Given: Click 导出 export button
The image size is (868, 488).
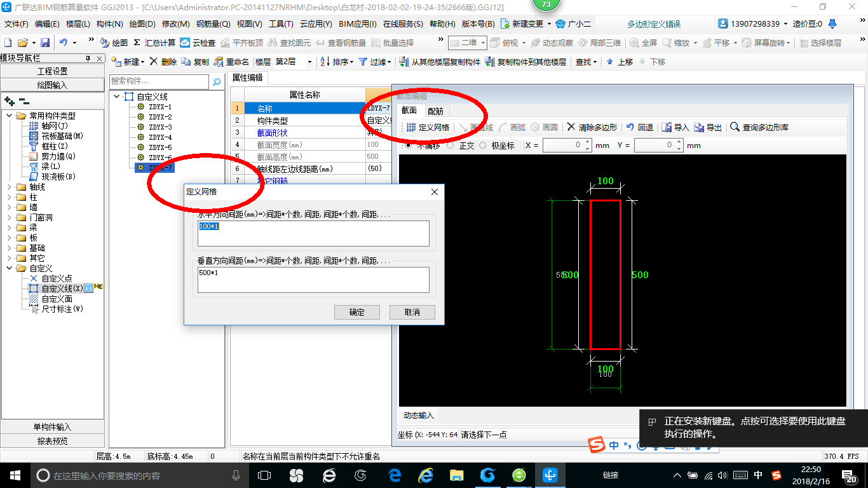Looking at the screenshot, I should [709, 127].
